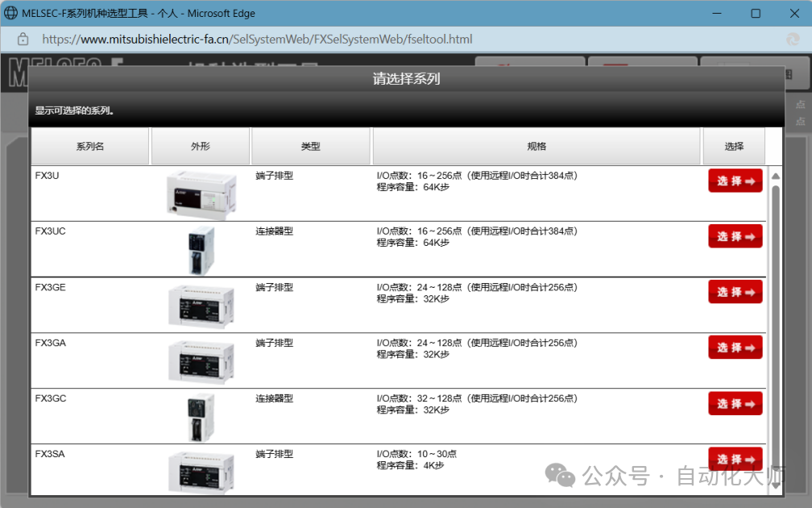Click the FX3SA PLC product image
Image resolution: width=812 pixels, height=508 pixels.
(x=201, y=473)
